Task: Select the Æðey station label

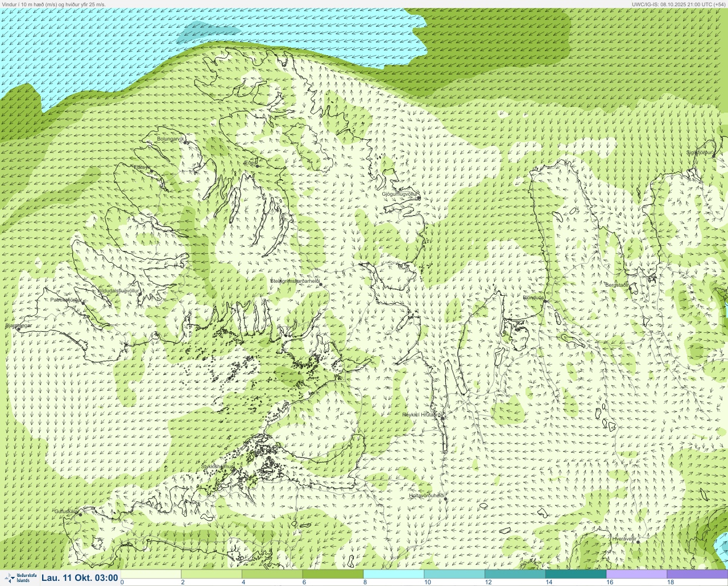Action: [x=250, y=163]
